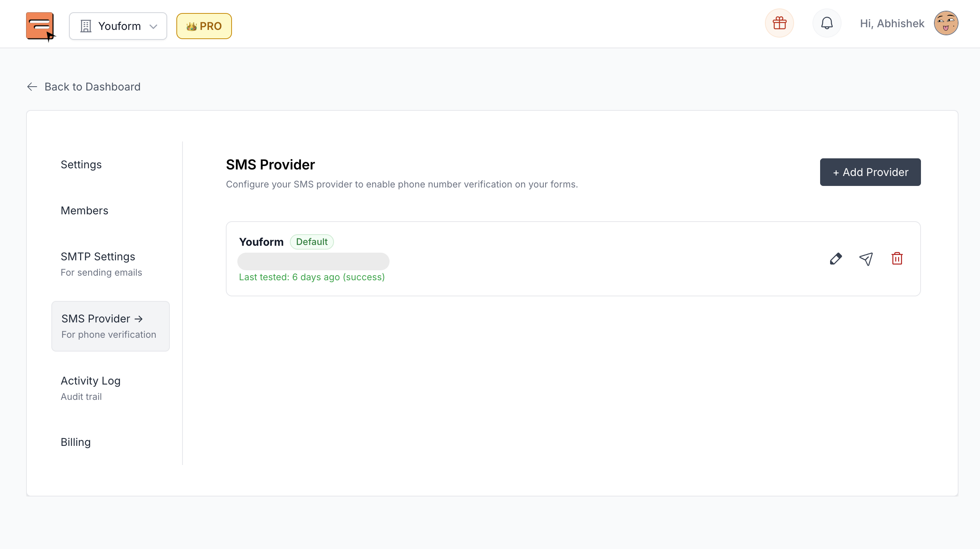The height and width of the screenshot is (549, 980).
Task: Click the SMS Provider heading
Action: [x=270, y=164]
